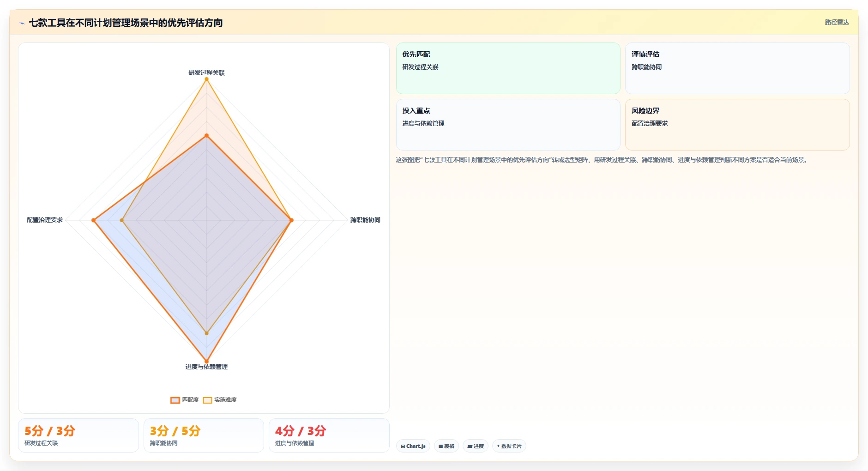Click the 配置治理要求 radar axis label
Viewport: 868px width, 471px height.
coord(45,220)
